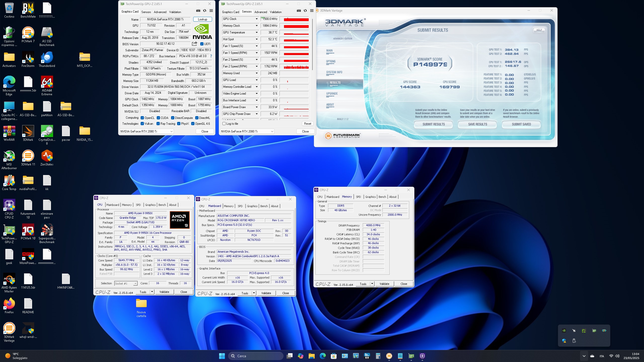Open the hamburger menu in left GPU-Z window
This screenshot has height=362, width=644.
pyautogui.click(x=211, y=11)
